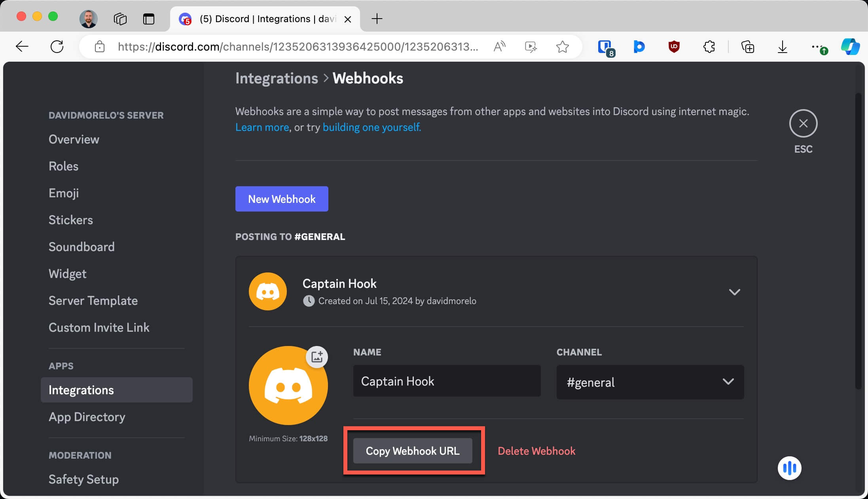Open Collections via the add-to-collections icon
This screenshot has height=499, width=868.
tap(748, 47)
